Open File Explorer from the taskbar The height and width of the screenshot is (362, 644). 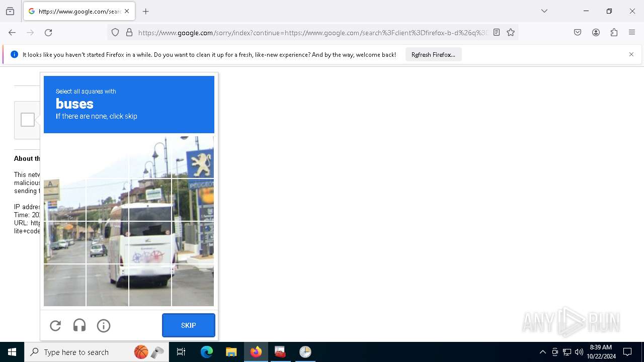231,352
